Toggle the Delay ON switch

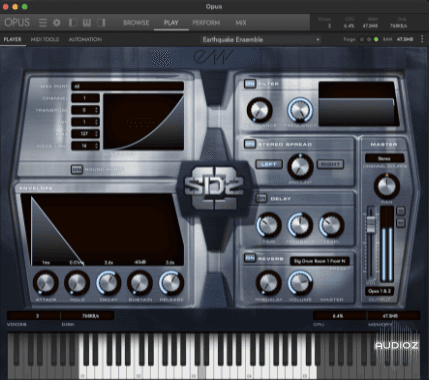[x=261, y=198]
